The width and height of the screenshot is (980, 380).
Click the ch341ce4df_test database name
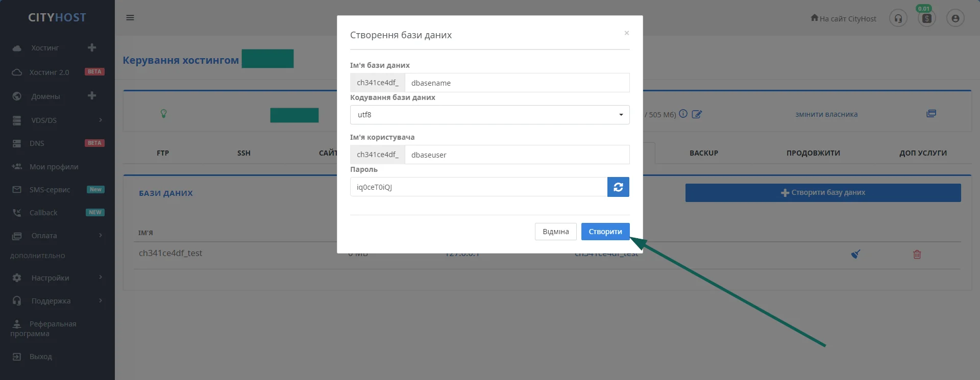click(x=170, y=253)
